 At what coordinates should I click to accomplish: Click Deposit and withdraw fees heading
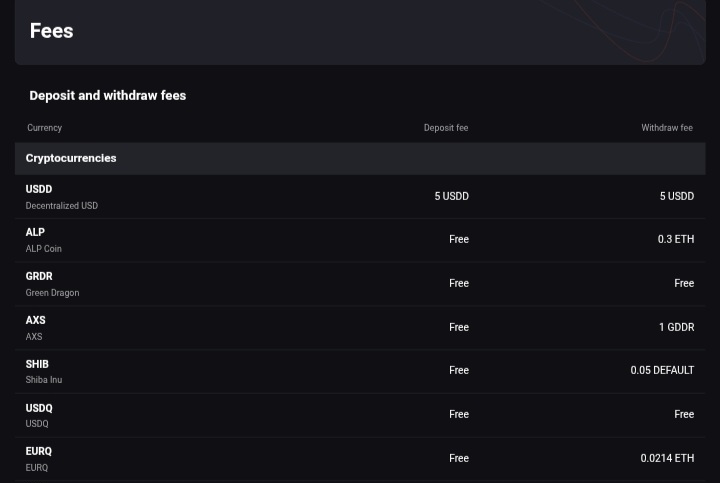point(108,95)
